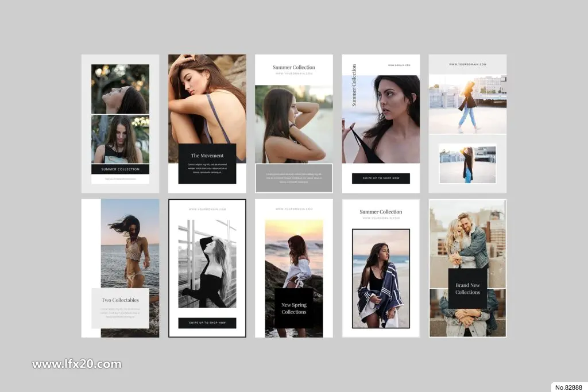The height and width of the screenshot is (392, 588).
Task: Click "New Spring Collections" box
Action: (294, 308)
